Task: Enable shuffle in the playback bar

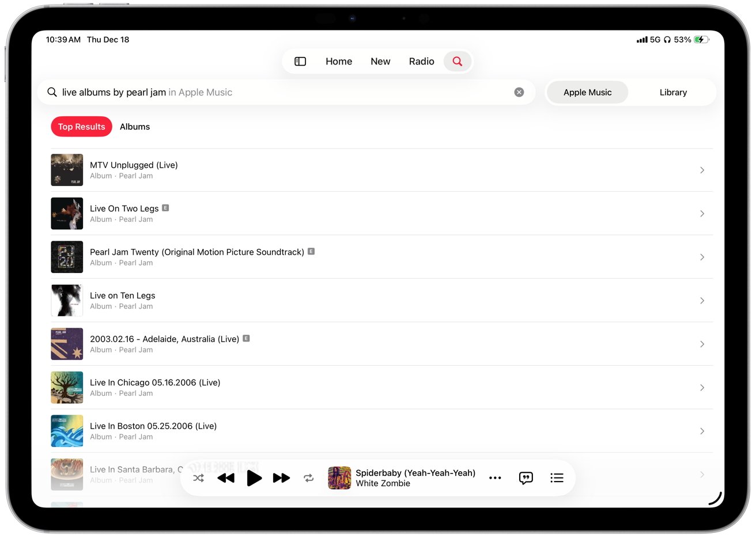Action: 198,478
